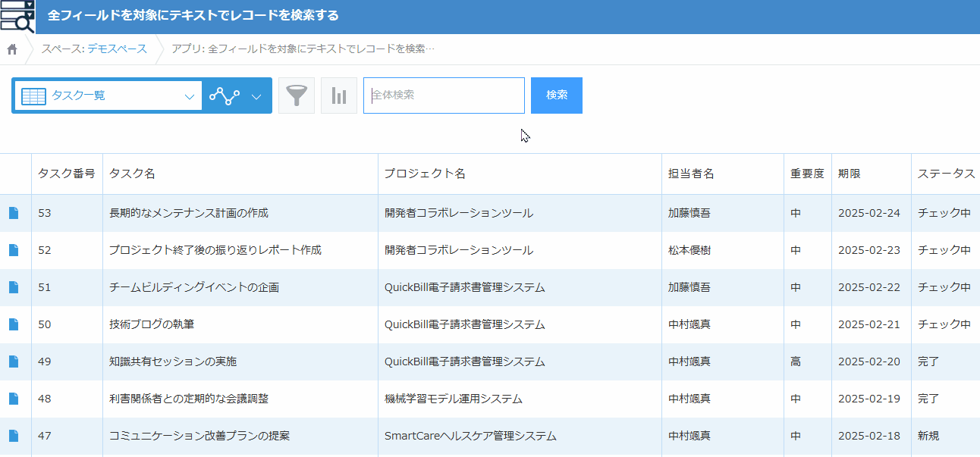Open record details icon for task 47
The width and height of the screenshot is (980, 457).
14,437
